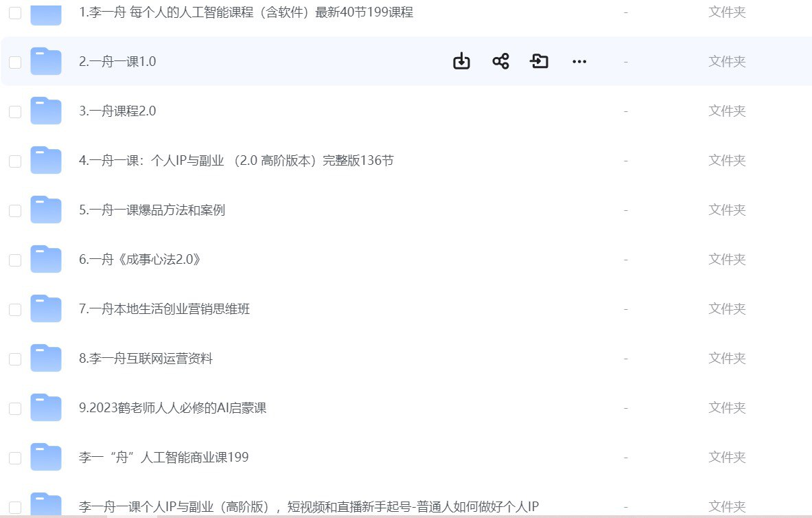
Task: Click the folder icon for "3.一舟课程2.0"
Action: (46, 111)
